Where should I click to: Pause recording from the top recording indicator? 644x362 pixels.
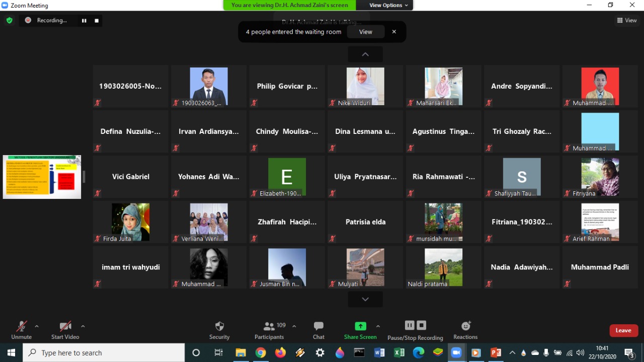84,21
